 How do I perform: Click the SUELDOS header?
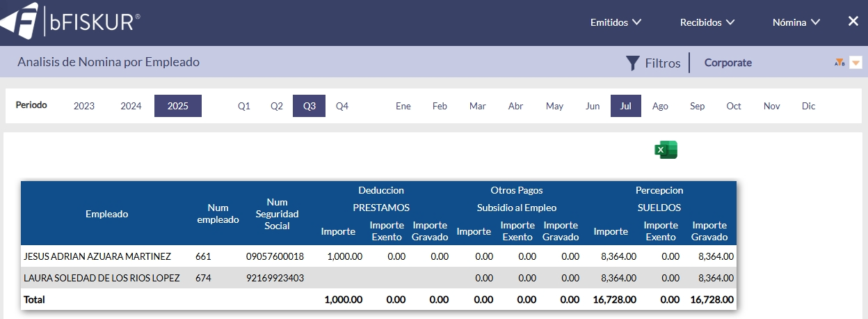[659, 208]
